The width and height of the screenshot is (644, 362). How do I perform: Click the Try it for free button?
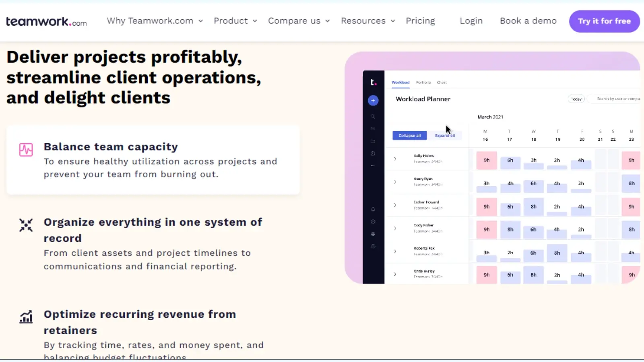[x=604, y=21]
